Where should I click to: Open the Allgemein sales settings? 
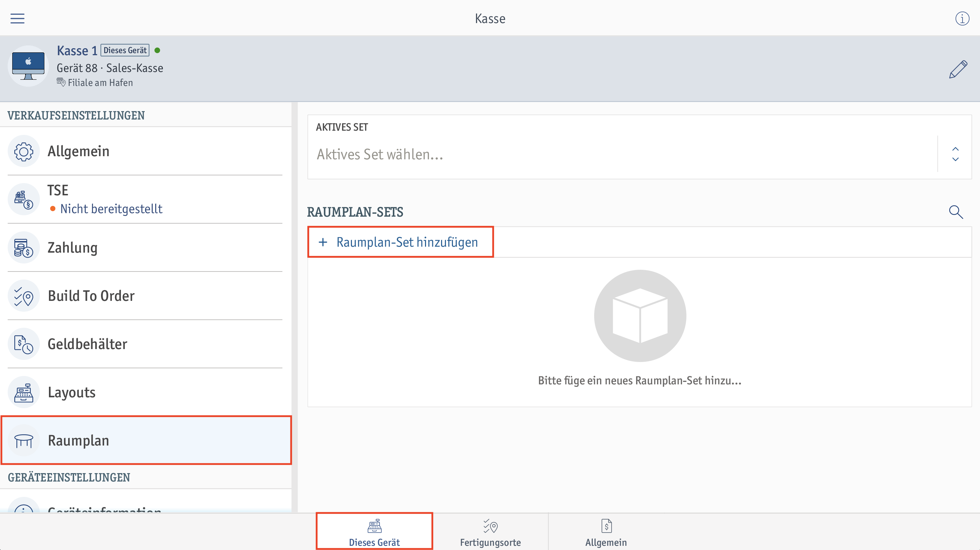pyautogui.click(x=145, y=151)
